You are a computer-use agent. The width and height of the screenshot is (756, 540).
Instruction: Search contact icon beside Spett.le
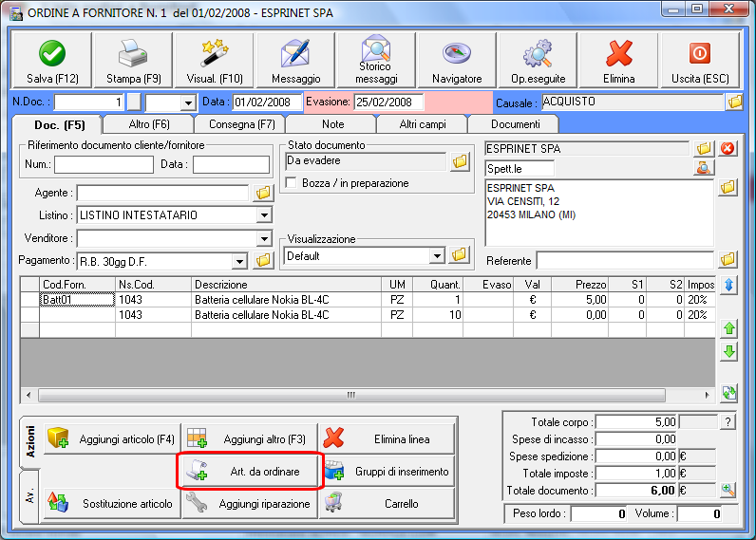point(704,168)
